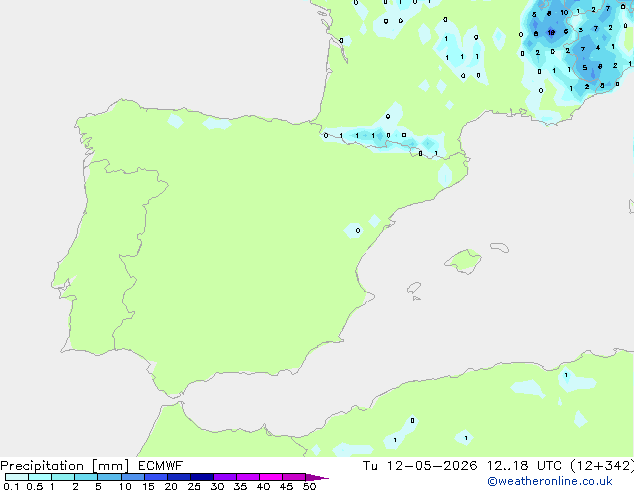Click the 30–35 mm purple legend swatch

[x=225, y=477]
